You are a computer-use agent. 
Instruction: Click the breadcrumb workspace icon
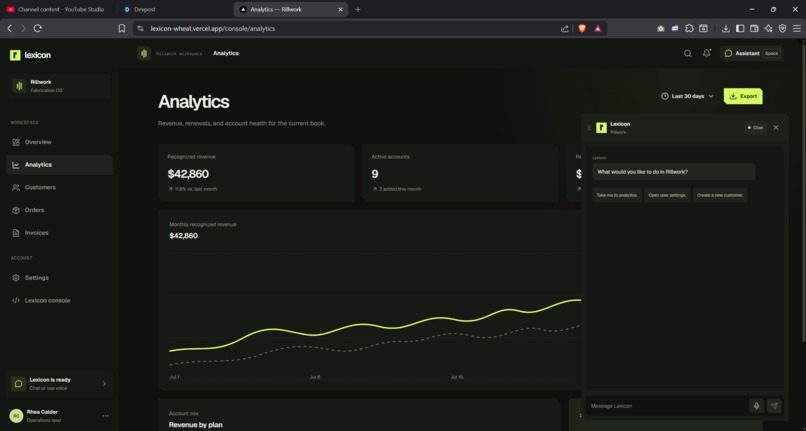(x=144, y=53)
